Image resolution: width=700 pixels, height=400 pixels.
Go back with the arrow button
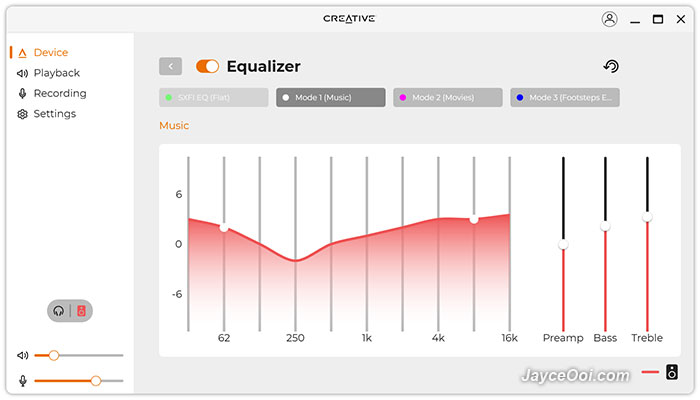pos(171,67)
